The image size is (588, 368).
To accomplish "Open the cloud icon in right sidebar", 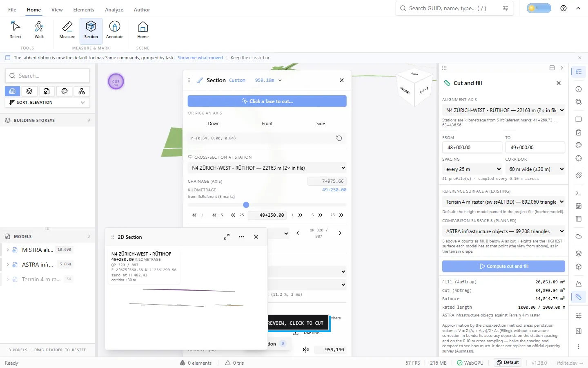I will click(579, 236).
